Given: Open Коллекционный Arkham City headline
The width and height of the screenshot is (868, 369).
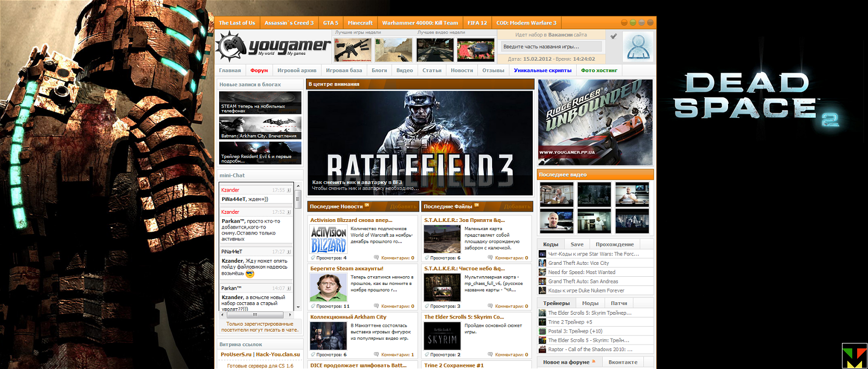Looking at the screenshot, I should pyautogui.click(x=348, y=317).
